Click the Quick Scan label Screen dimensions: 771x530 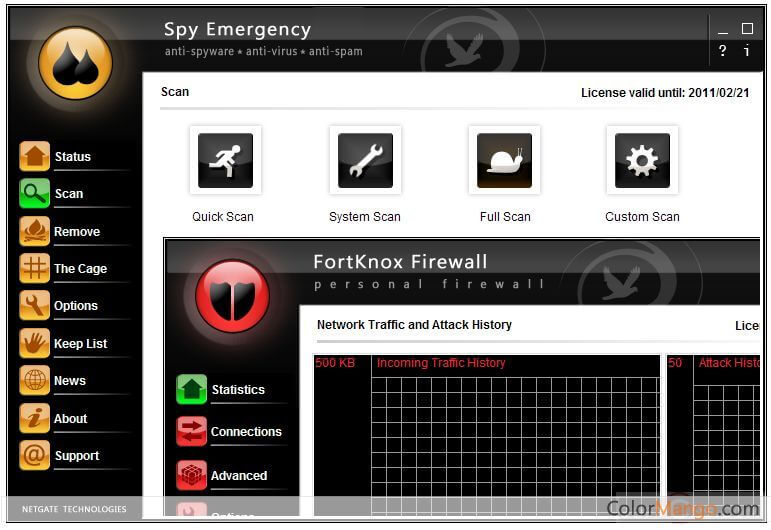tap(223, 217)
